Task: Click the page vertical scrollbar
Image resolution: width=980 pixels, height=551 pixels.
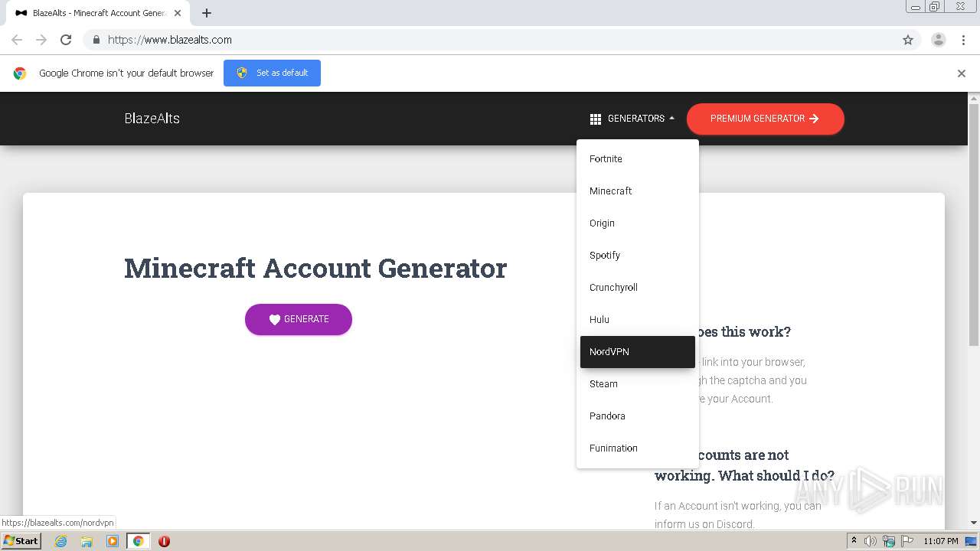Action: [x=974, y=226]
